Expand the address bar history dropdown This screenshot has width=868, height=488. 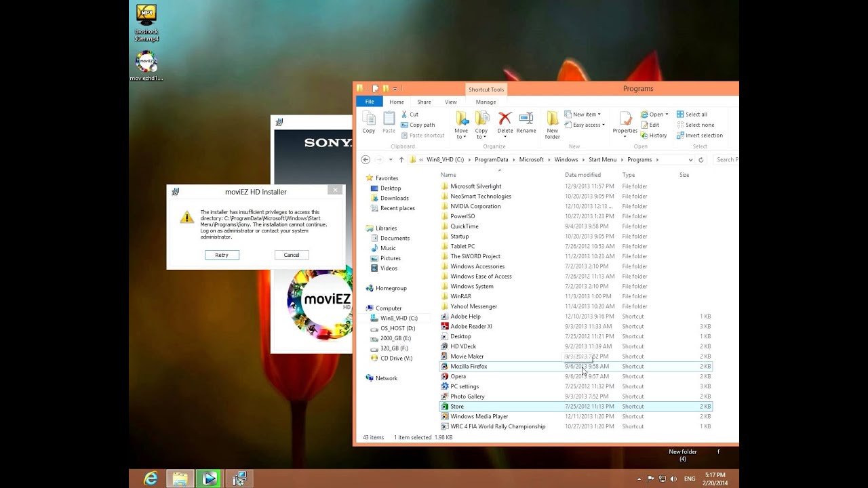pyautogui.click(x=690, y=160)
